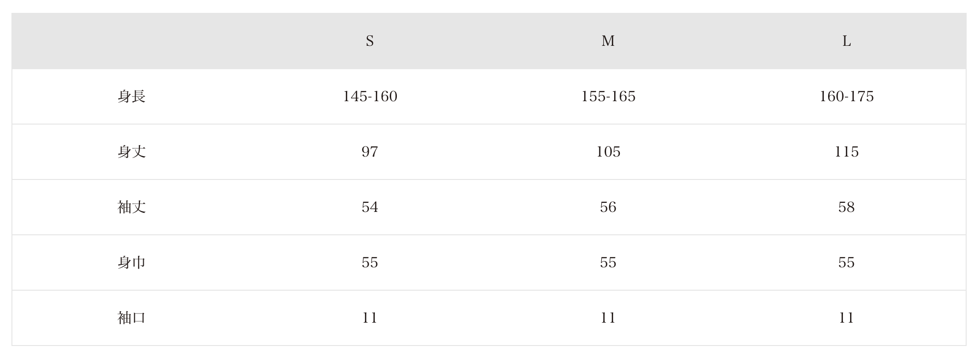Click the M size column header
Screen dimensions: 980x357
pyautogui.click(x=608, y=42)
